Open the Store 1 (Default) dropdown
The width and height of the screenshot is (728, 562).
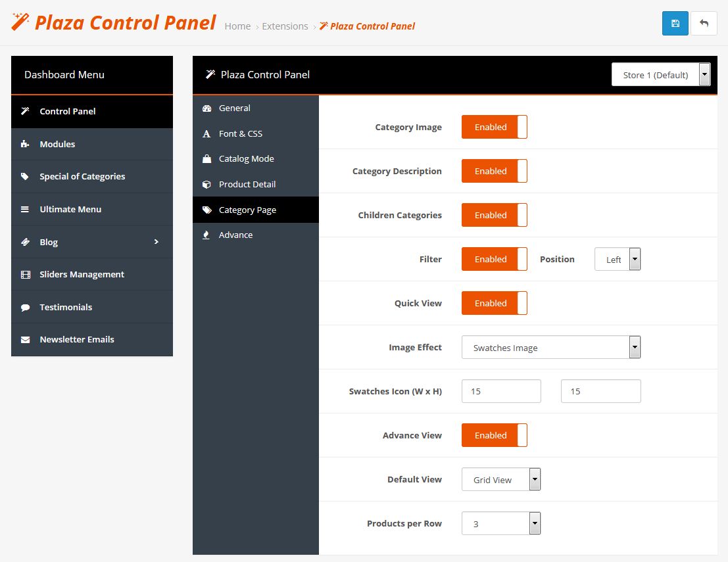point(661,75)
